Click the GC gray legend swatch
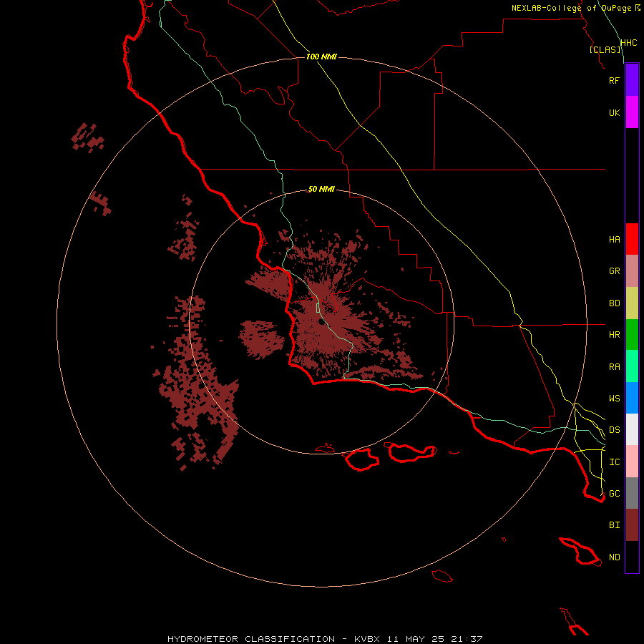The width and height of the screenshot is (644, 644). tap(632, 493)
